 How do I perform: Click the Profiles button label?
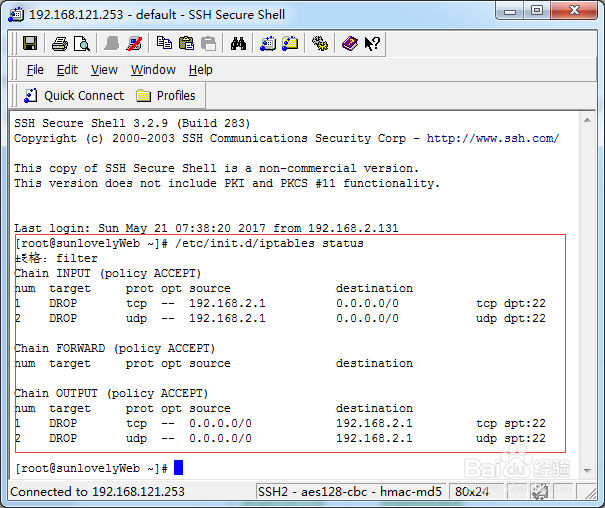click(x=176, y=96)
